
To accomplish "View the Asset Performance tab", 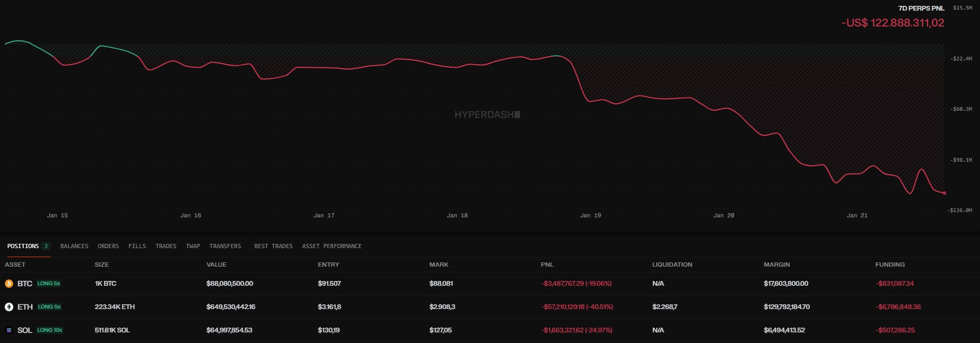I will click(x=332, y=246).
